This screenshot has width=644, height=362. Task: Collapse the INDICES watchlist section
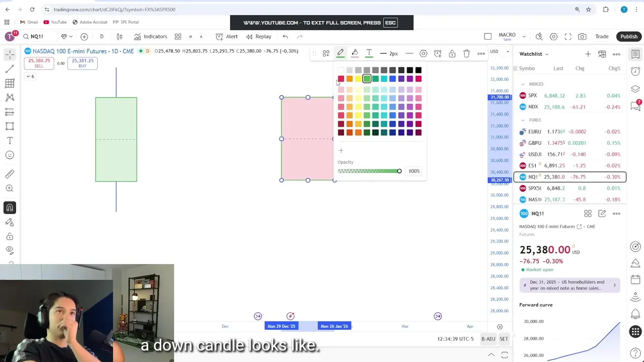click(523, 84)
